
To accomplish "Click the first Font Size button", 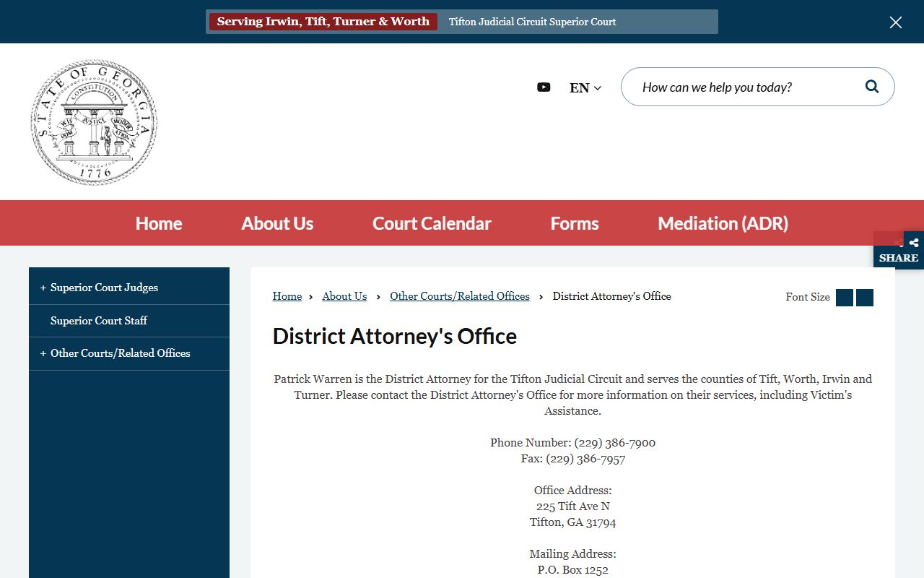I will 845,298.
